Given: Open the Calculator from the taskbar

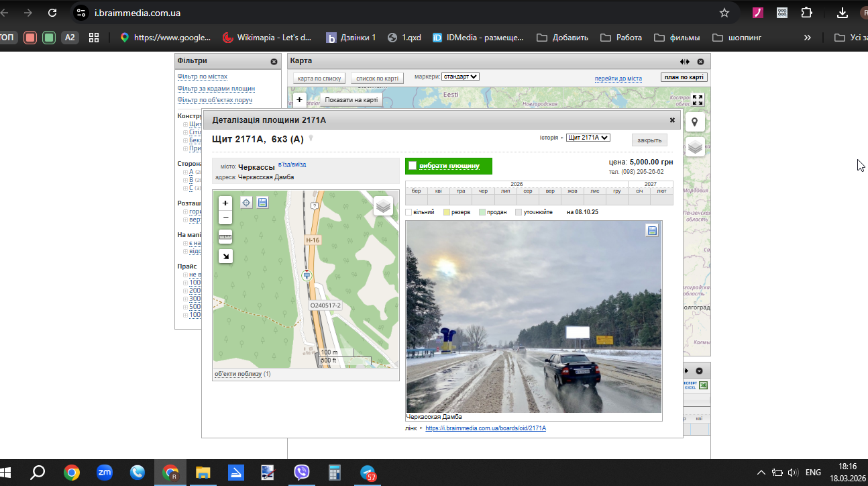Looking at the screenshot, I should [335, 473].
